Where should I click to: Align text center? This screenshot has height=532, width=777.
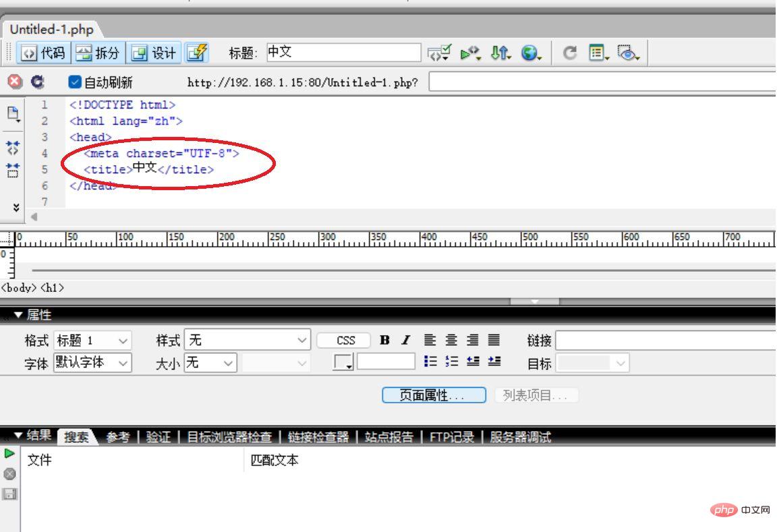[x=451, y=340]
